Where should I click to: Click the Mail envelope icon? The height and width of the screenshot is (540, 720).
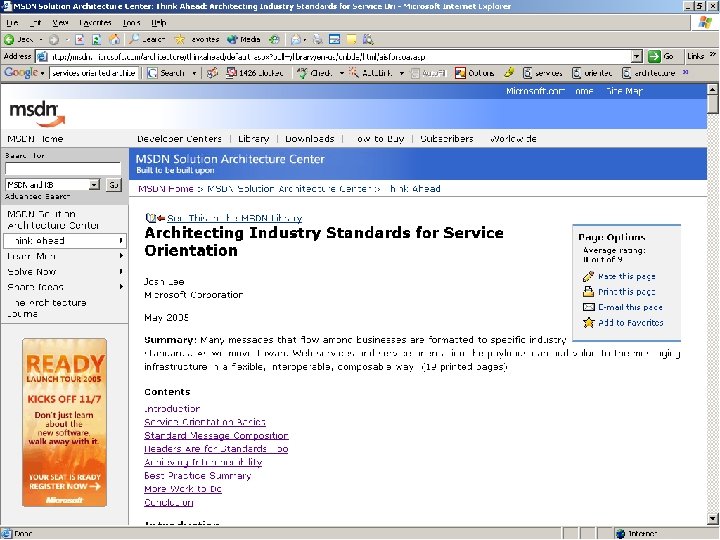click(x=296, y=39)
